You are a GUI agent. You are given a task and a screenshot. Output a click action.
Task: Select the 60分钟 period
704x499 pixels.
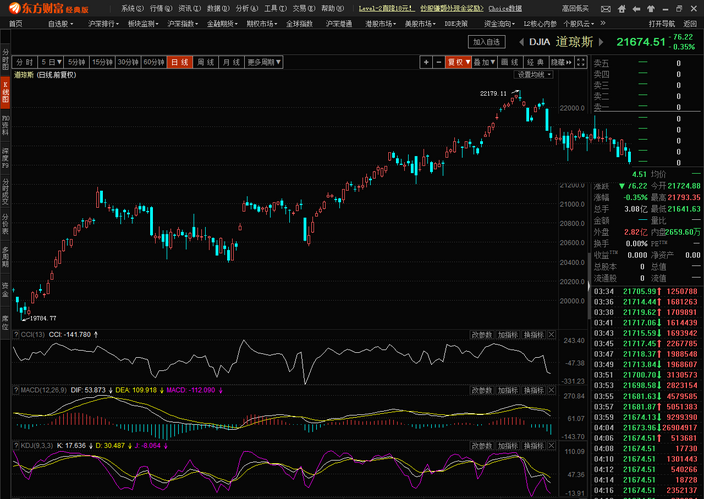pyautogui.click(x=154, y=62)
